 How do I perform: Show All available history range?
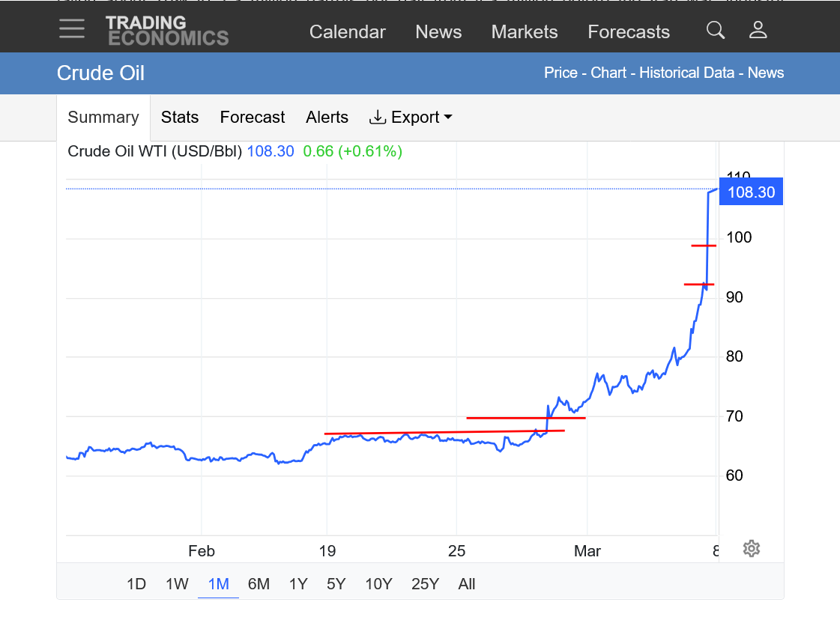[466, 584]
